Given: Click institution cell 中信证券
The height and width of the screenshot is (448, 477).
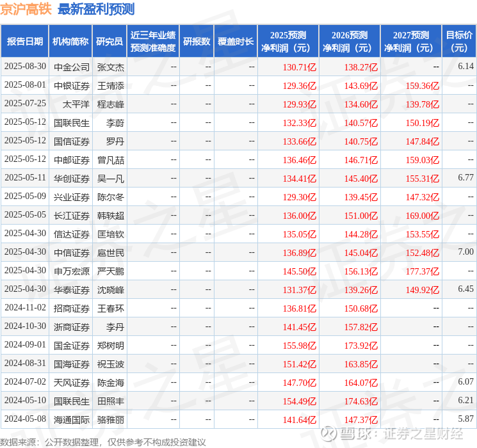Looking at the screenshot, I should click(72, 253).
